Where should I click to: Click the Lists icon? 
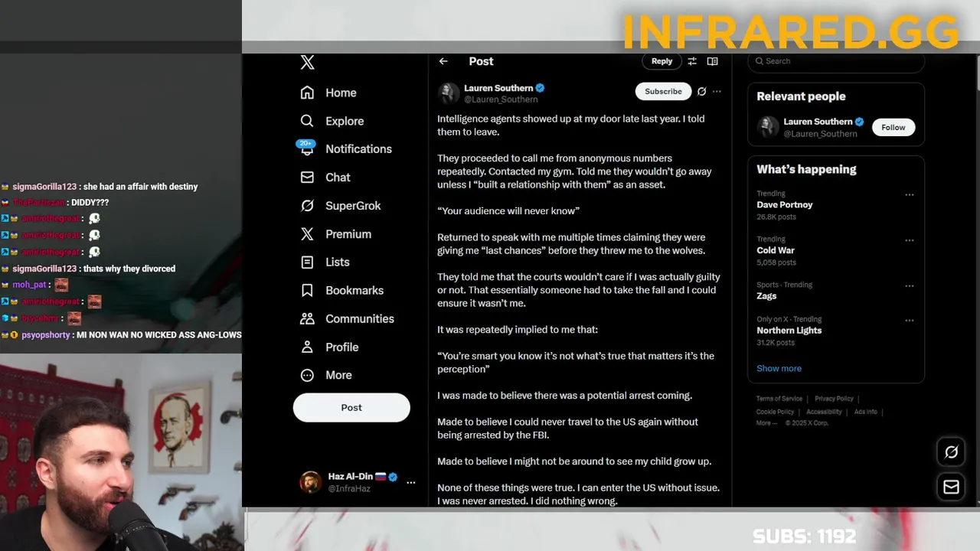point(307,262)
